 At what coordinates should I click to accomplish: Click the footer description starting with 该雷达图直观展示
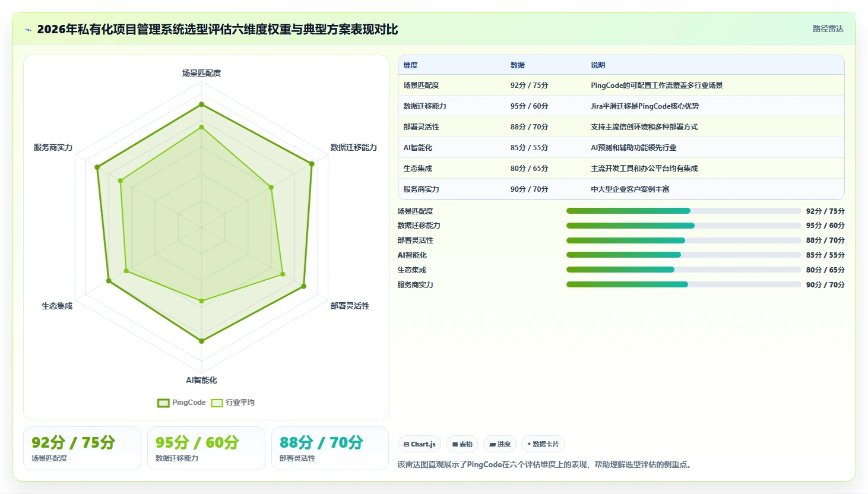546,464
